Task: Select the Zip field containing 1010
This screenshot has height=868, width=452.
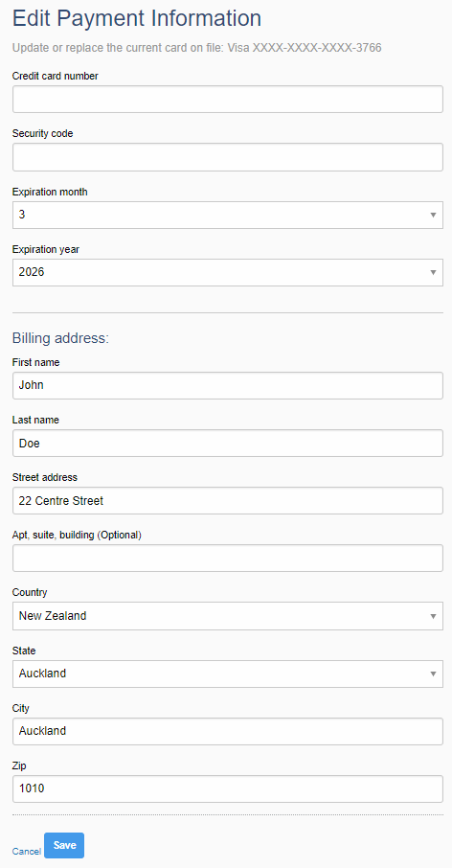Action: pyautogui.click(x=227, y=788)
